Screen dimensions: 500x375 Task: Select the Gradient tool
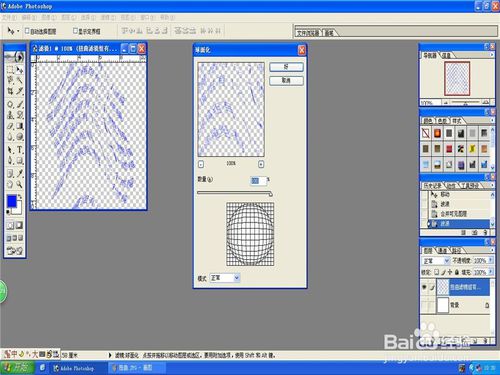pyautogui.click(x=20, y=126)
